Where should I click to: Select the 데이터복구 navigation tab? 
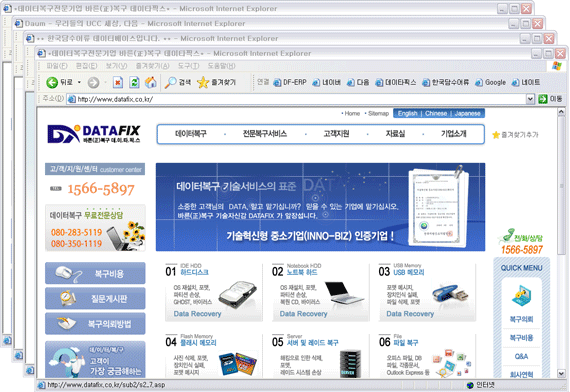point(191,134)
